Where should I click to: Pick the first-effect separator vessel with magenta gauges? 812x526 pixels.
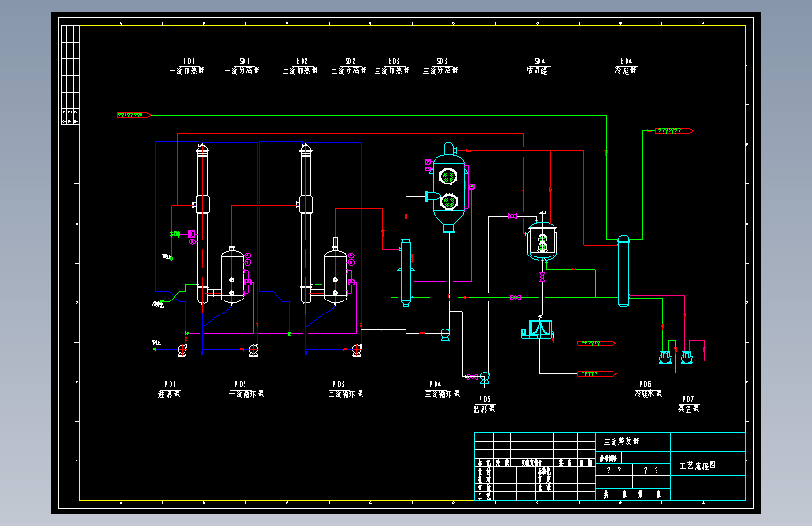tap(232, 275)
